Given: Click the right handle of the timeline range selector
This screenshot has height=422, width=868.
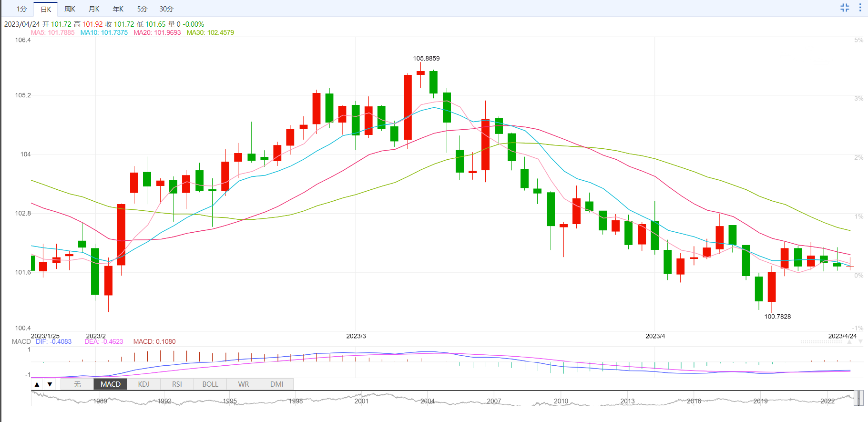Looking at the screenshot, I should point(862,398).
